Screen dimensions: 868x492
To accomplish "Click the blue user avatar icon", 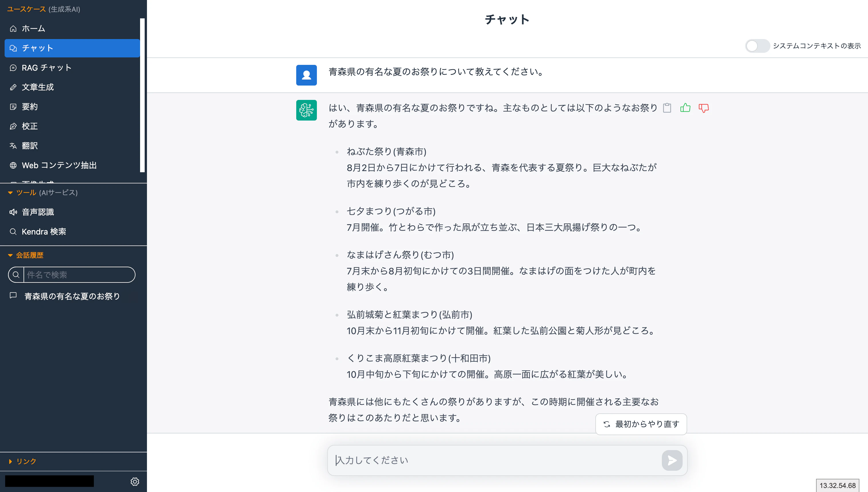I will pos(307,75).
